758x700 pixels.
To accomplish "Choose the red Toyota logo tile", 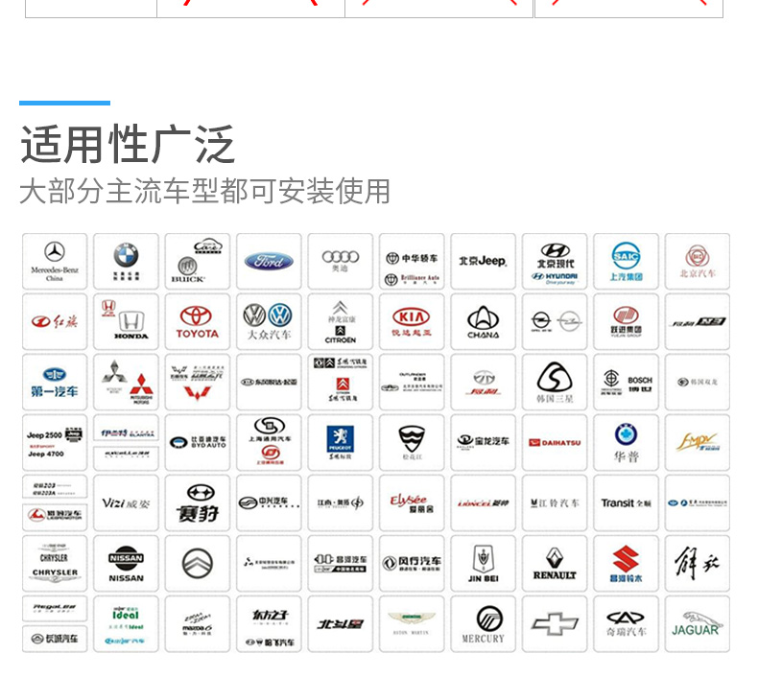I will coord(197,321).
